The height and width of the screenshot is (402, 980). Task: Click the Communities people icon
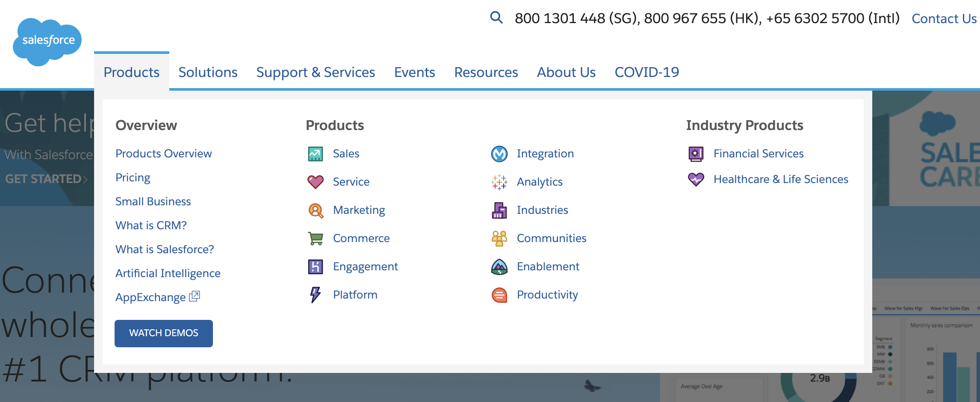click(x=499, y=238)
